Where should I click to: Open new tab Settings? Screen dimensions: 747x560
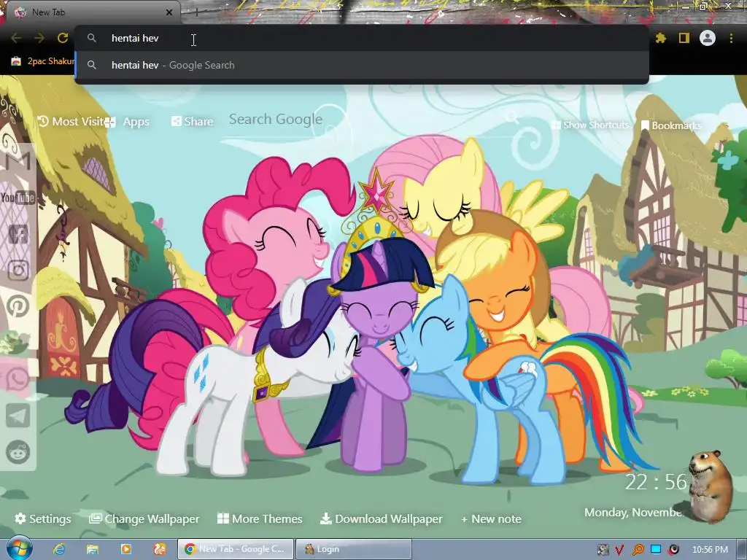(43, 518)
